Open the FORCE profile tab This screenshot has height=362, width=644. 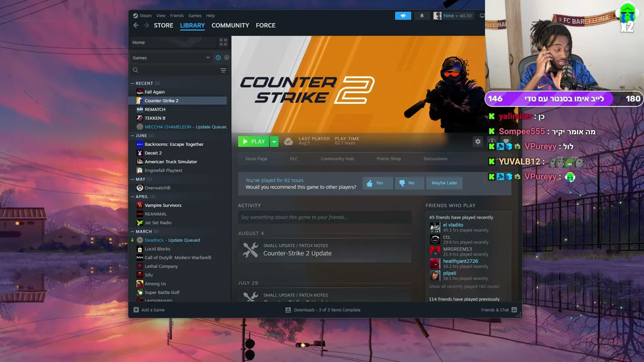(266, 25)
